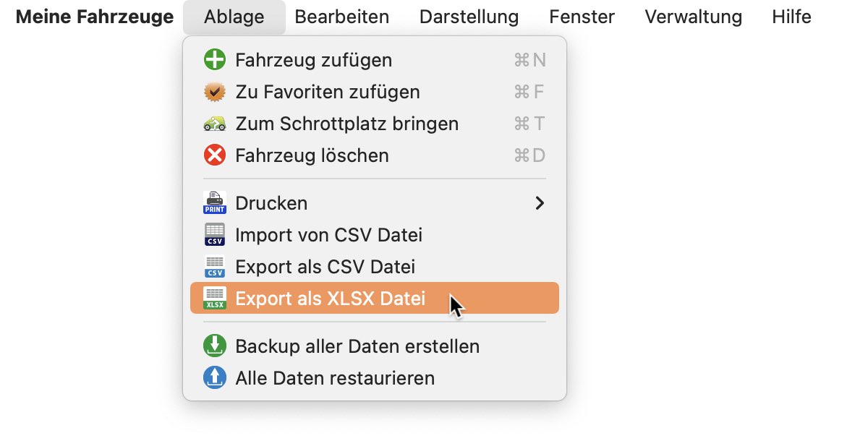Open the Fenster menu

pos(582,17)
